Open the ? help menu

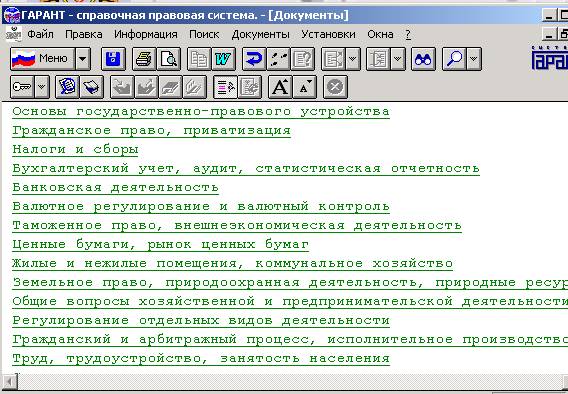408,34
